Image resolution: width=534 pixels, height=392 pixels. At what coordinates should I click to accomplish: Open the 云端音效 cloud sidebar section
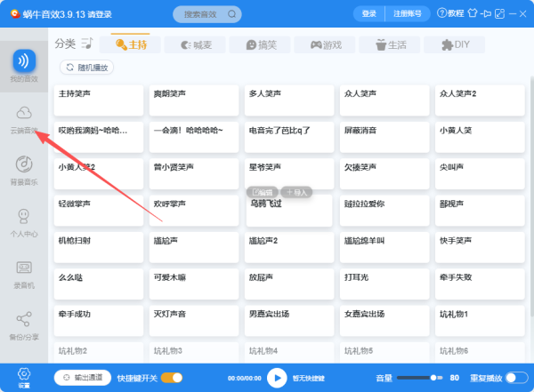[x=24, y=120]
